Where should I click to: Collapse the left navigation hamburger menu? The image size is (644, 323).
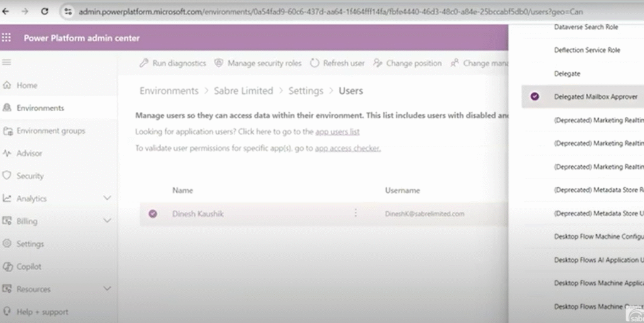point(7,62)
